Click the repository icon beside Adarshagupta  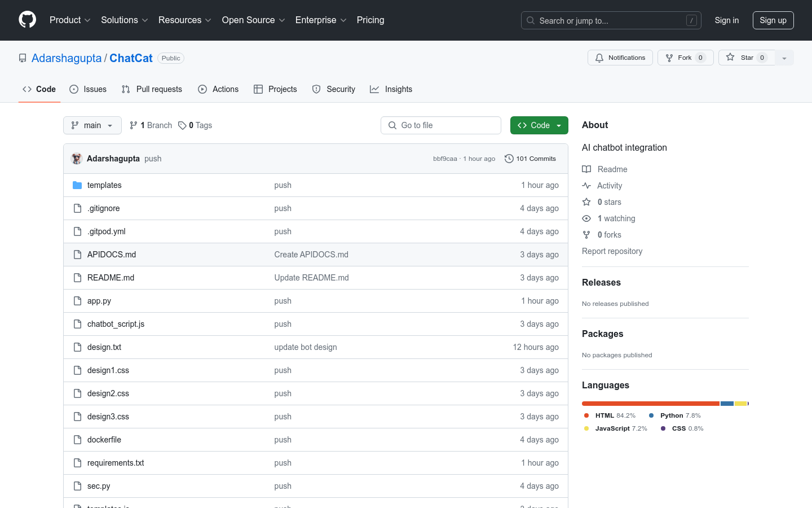[23, 58]
